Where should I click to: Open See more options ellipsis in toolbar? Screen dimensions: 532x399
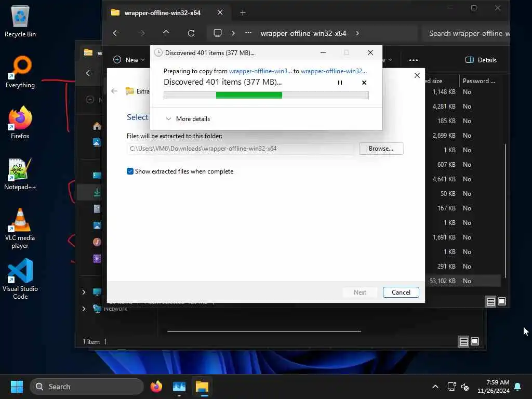pyautogui.click(x=413, y=60)
